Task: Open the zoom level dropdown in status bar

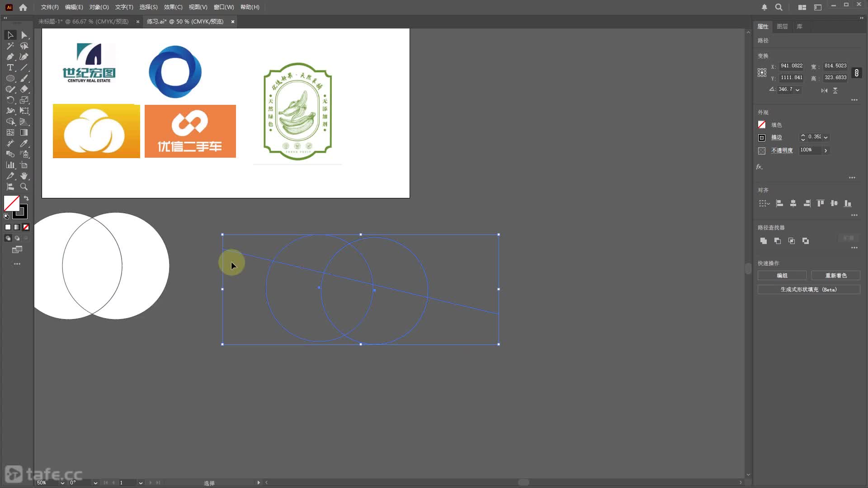Action: [62, 483]
